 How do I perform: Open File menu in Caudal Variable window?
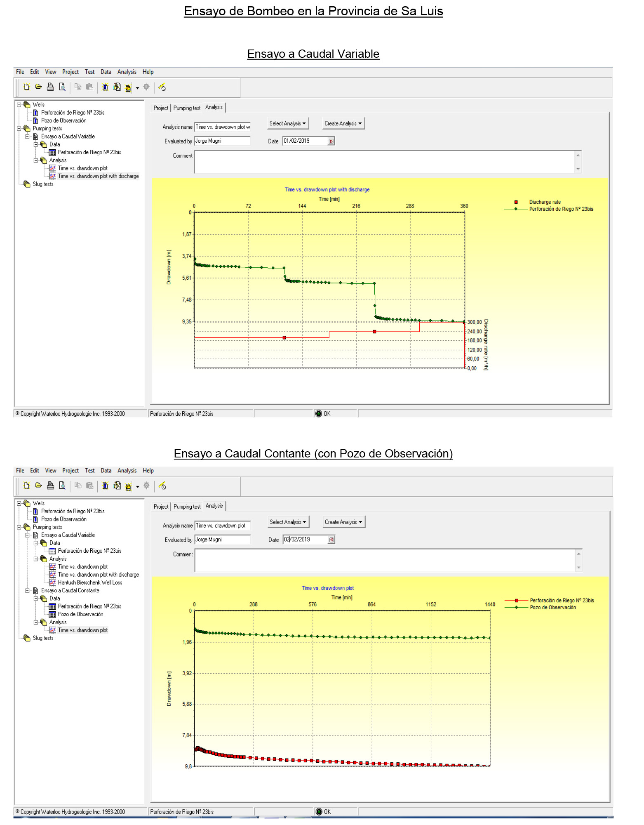(20, 72)
